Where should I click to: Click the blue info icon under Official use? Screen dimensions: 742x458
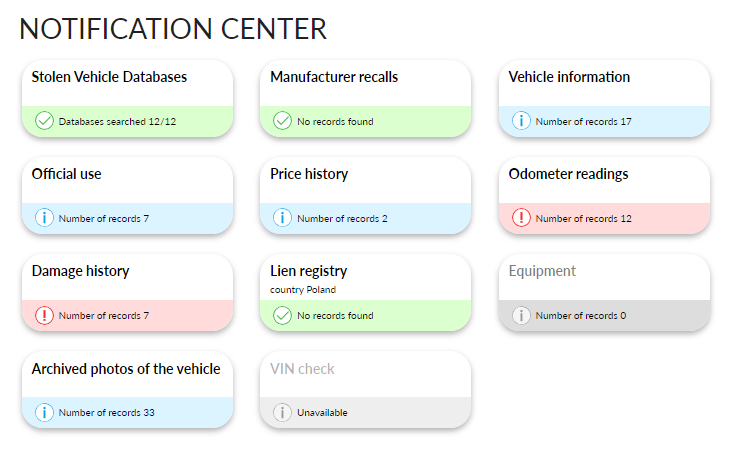(x=44, y=218)
